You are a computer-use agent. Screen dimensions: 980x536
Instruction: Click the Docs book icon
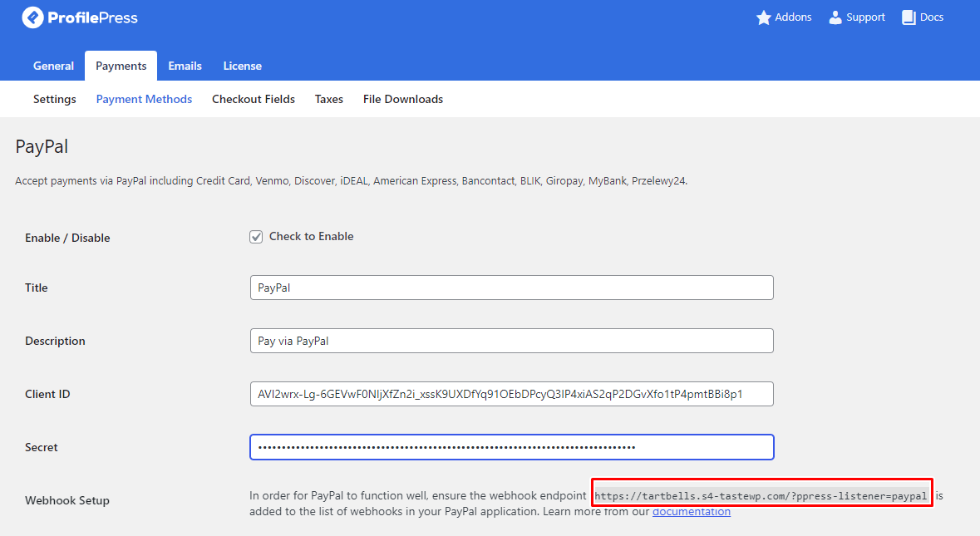909,17
